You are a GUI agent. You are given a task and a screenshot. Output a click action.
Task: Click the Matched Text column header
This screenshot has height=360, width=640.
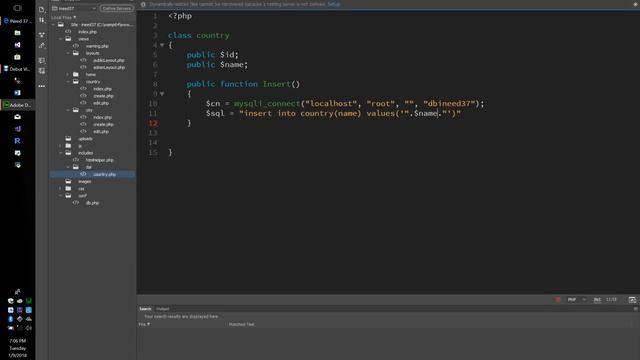pos(241,324)
